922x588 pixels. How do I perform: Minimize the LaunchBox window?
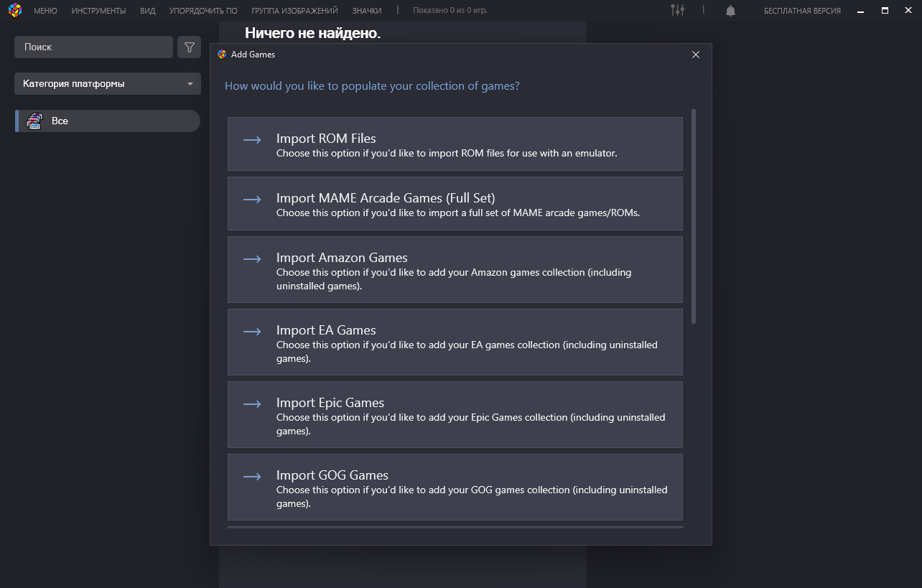(859, 11)
